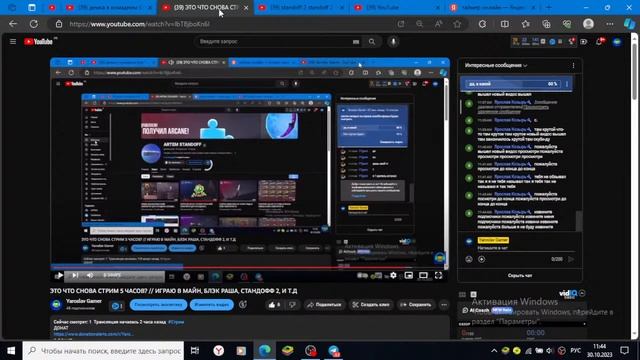Open YouTube notifications bell

pyautogui.click(x=600, y=42)
